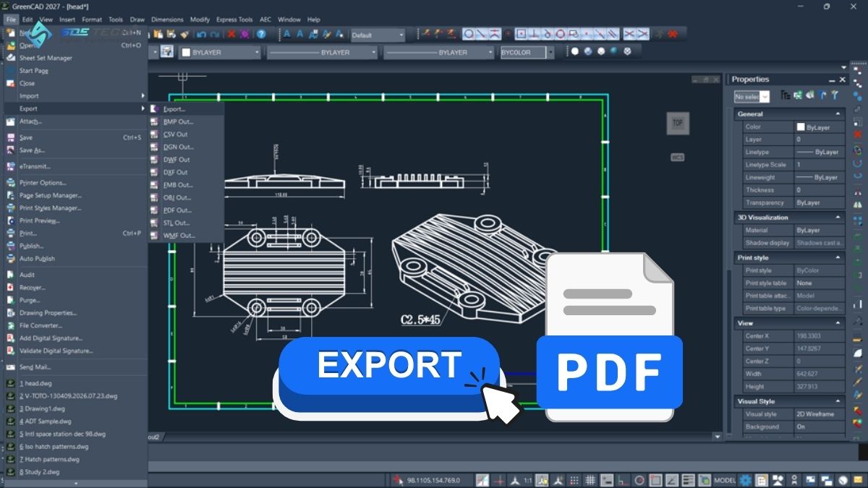Toggle grid display in status bar

click(x=591, y=480)
